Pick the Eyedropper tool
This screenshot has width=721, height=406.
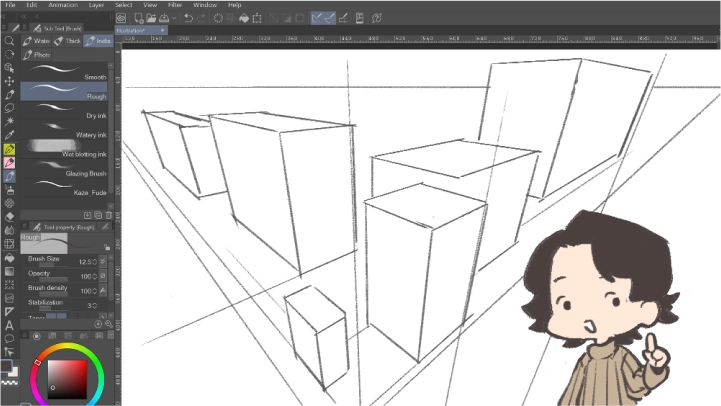pos(9,134)
